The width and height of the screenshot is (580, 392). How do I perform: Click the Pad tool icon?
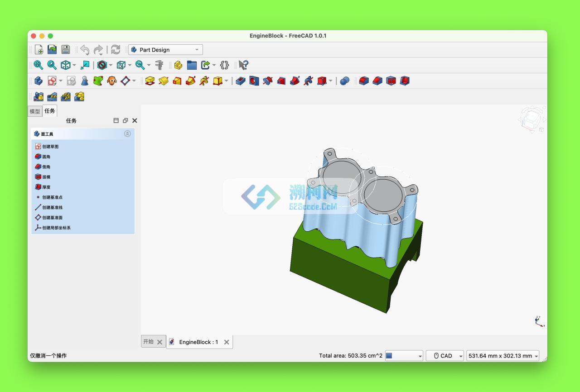click(150, 81)
